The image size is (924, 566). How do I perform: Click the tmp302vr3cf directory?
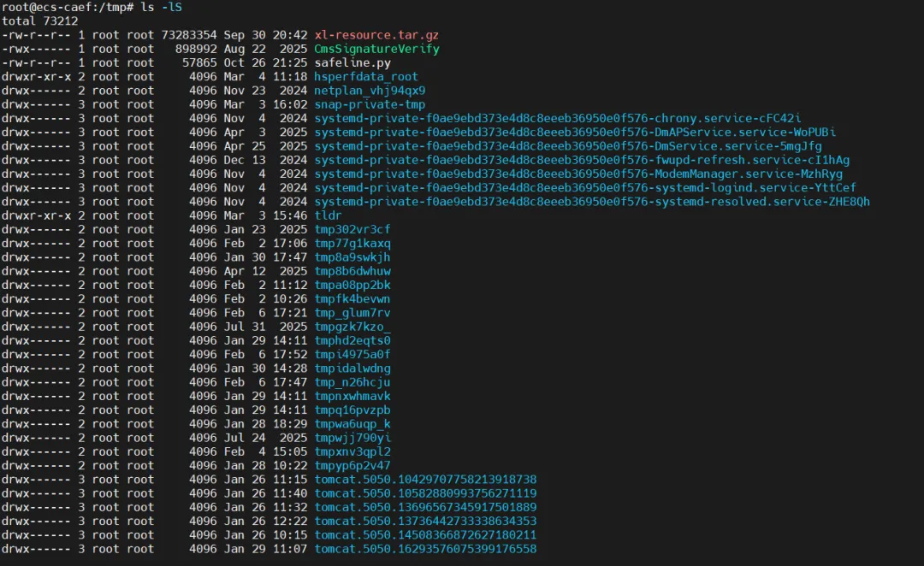click(352, 230)
